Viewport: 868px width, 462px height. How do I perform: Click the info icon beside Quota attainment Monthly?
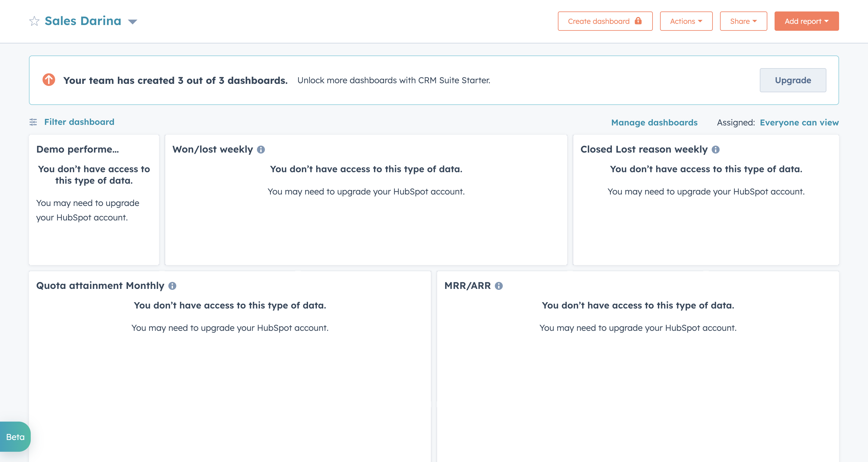pos(172,286)
